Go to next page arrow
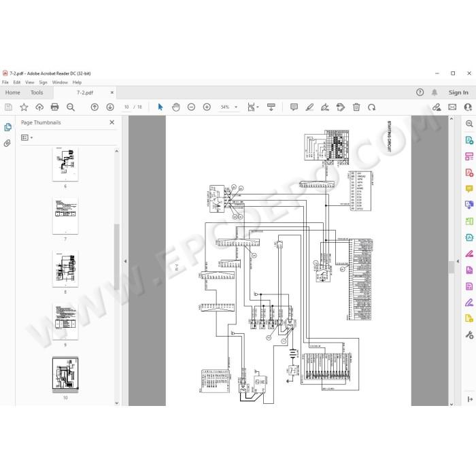The height and width of the screenshot is (476, 476). click(x=110, y=107)
